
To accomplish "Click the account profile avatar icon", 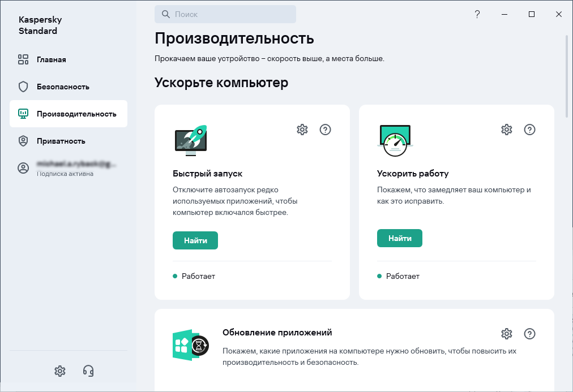I will pos(23,168).
